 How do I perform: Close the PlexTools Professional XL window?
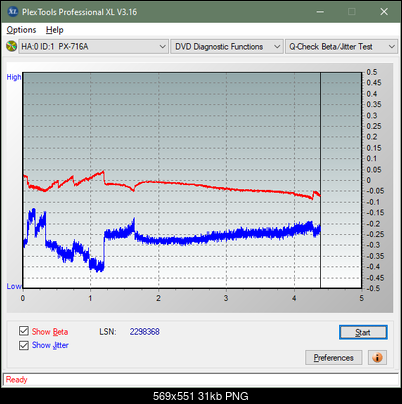(384, 12)
